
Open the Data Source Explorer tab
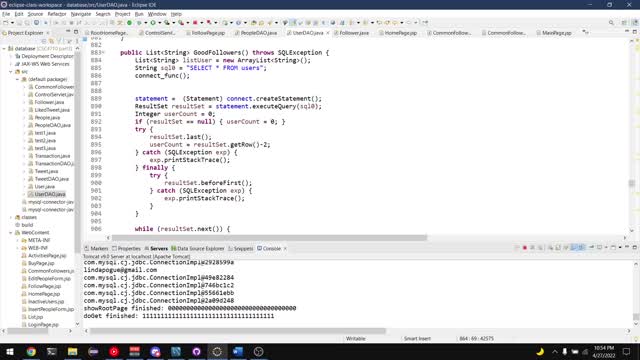click(x=198, y=248)
